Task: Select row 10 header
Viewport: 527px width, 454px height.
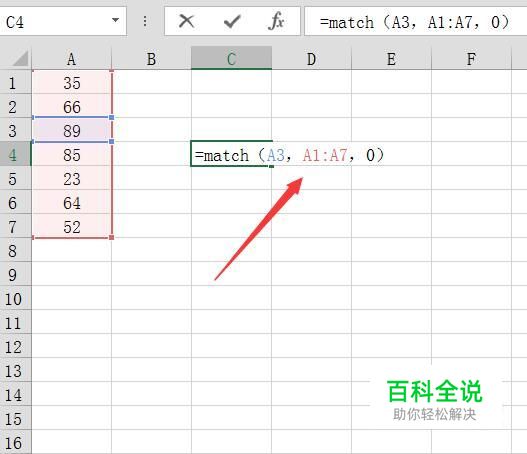Action: (15, 298)
